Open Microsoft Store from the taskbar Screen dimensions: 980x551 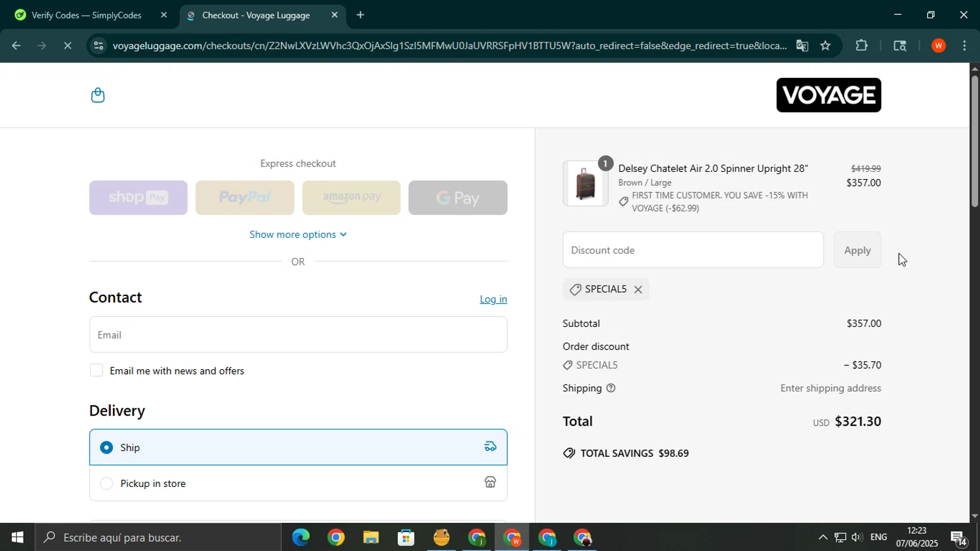pos(406,537)
